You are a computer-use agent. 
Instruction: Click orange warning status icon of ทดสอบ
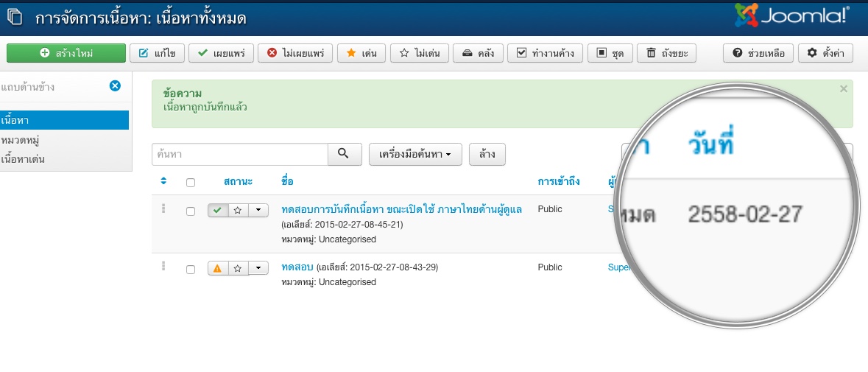218,268
